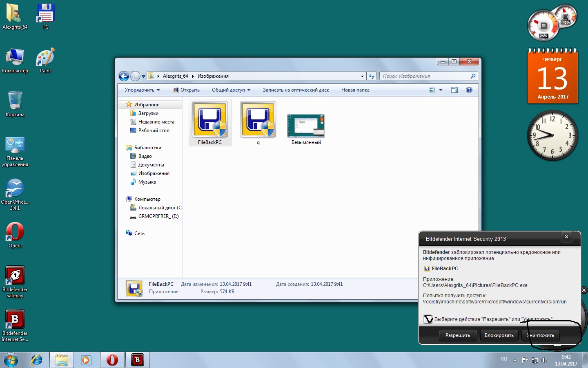
Task: Open the Bitdefender Internet Security desktop shortcut
Action: (15, 326)
